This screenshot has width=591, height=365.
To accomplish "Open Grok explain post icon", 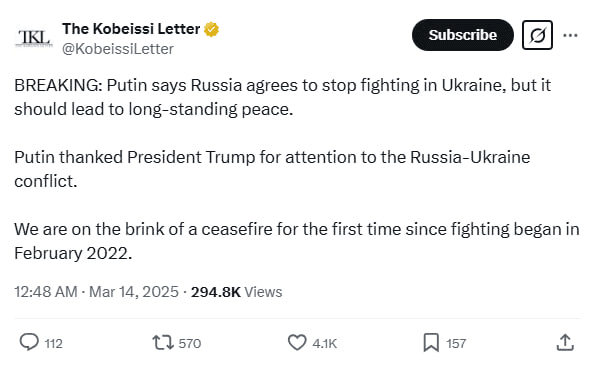I will pyautogui.click(x=537, y=35).
